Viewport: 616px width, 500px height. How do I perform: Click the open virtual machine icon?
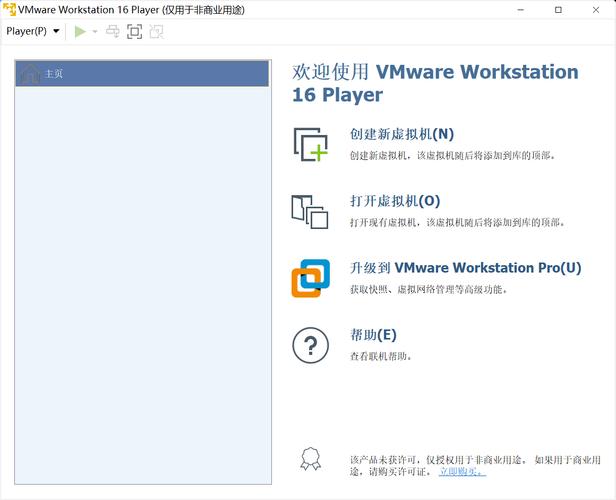pyautogui.click(x=310, y=211)
